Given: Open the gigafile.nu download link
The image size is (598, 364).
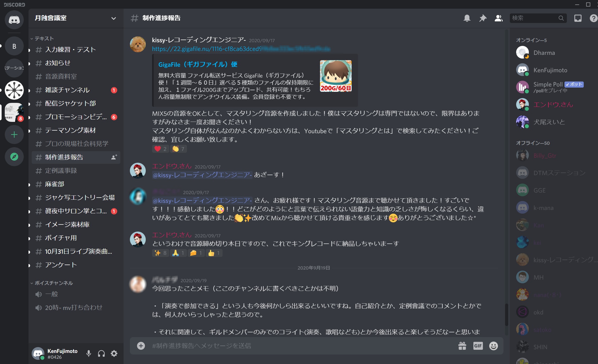Looking at the screenshot, I should [241, 49].
